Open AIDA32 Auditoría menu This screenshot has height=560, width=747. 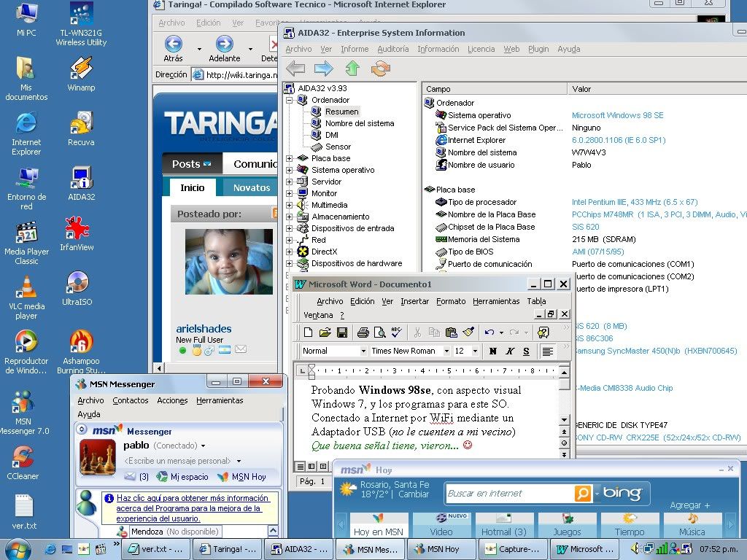point(393,49)
